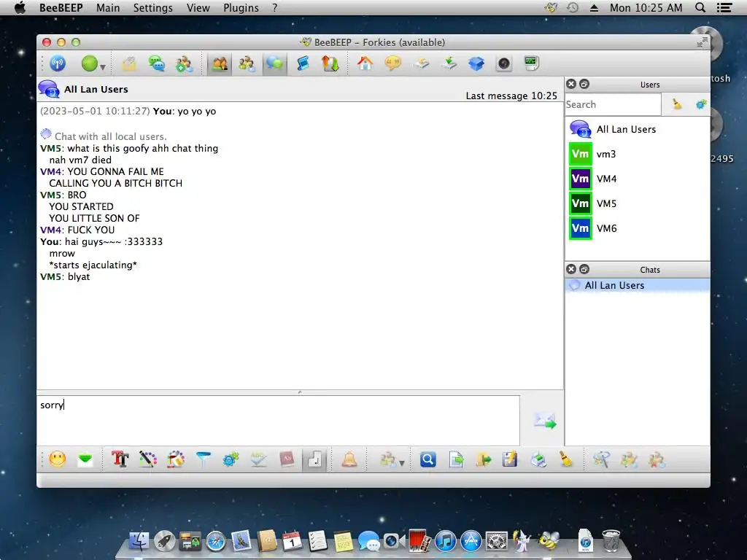
Task: Select All Lan Users in Chats list
Action: (638, 285)
